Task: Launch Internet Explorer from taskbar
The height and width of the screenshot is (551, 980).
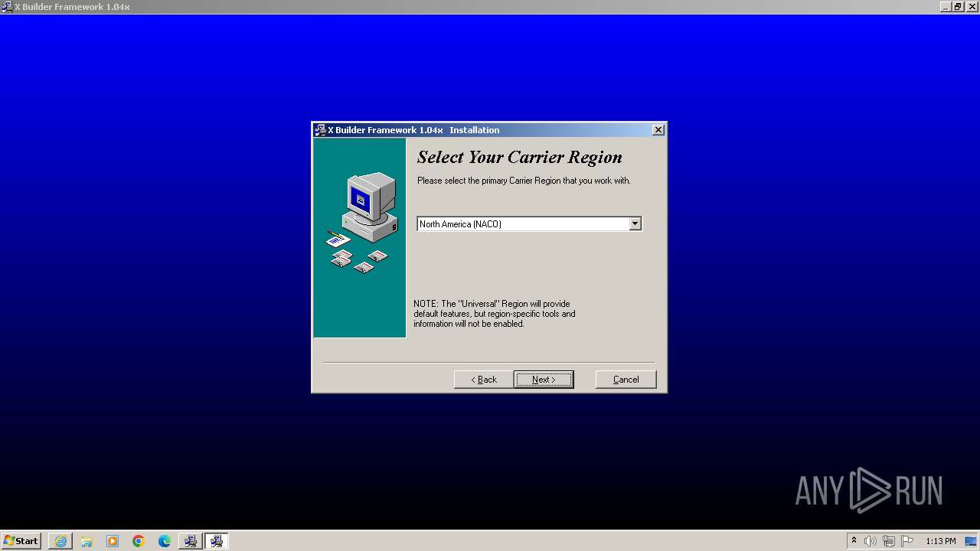Action: (x=60, y=541)
